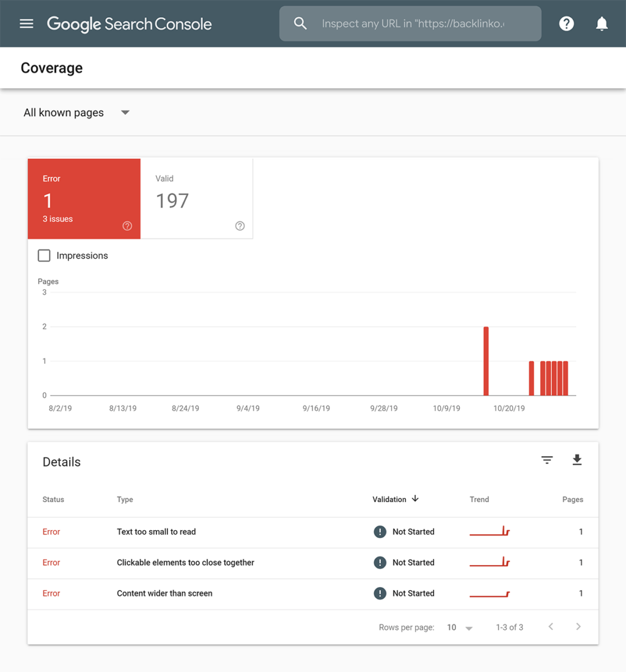Open the notifications bell
The height and width of the screenshot is (672, 626).
(x=602, y=24)
